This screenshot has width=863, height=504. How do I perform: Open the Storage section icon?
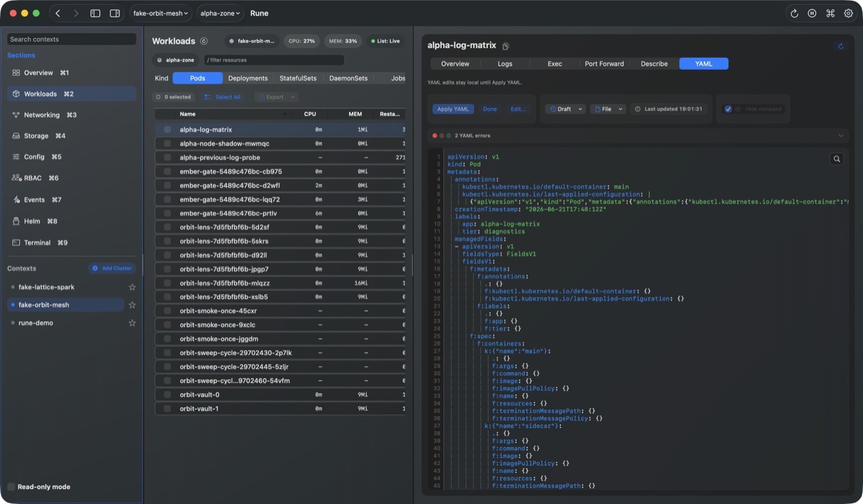pos(16,136)
